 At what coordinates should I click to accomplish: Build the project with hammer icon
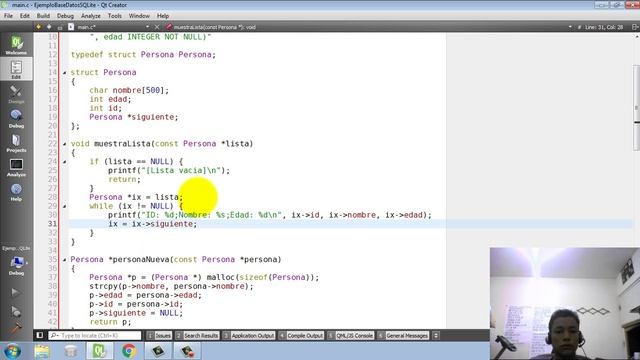(x=16, y=328)
